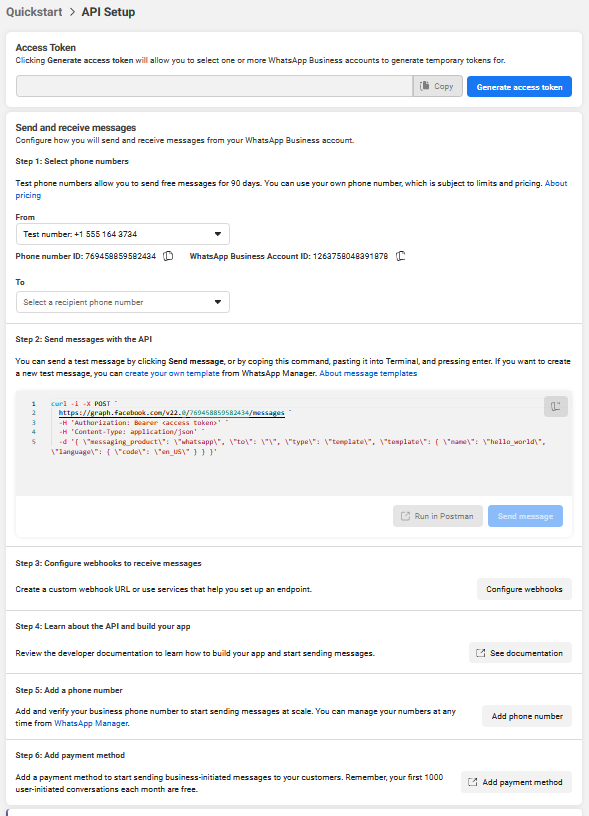Click the Copy access token button

(x=437, y=86)
